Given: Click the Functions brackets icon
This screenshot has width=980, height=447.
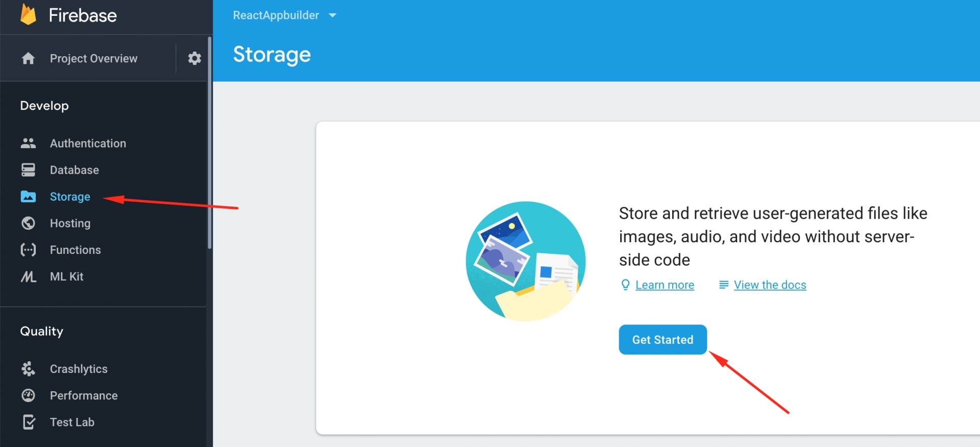Looking at the screenshot, I should [x=29, y=250].
